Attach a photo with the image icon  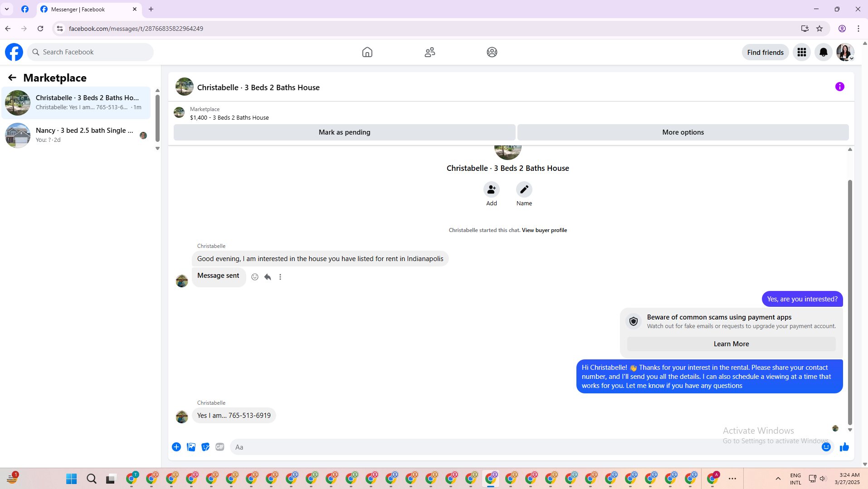pyautogui.click(x=191, y=447)
